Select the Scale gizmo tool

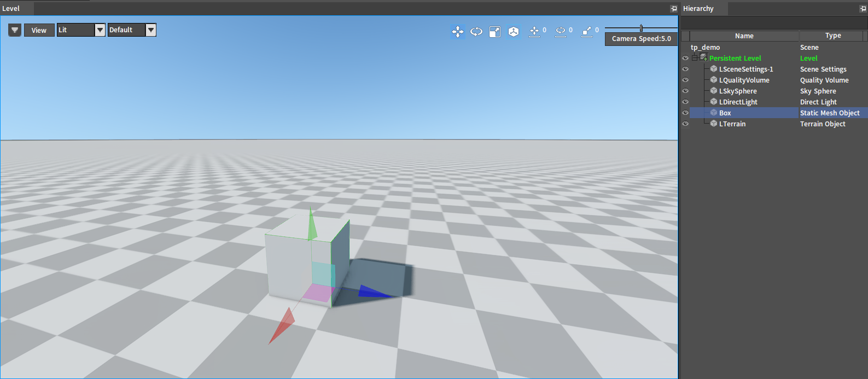(x=495, y=32)
